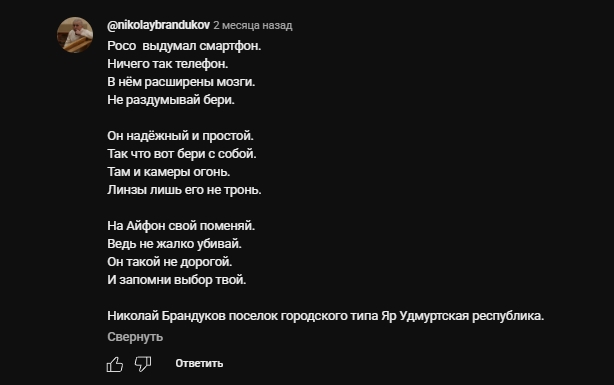Open @nikolaybrandukov channel link
Screen dimensions: 614x385
coord(159,25)
